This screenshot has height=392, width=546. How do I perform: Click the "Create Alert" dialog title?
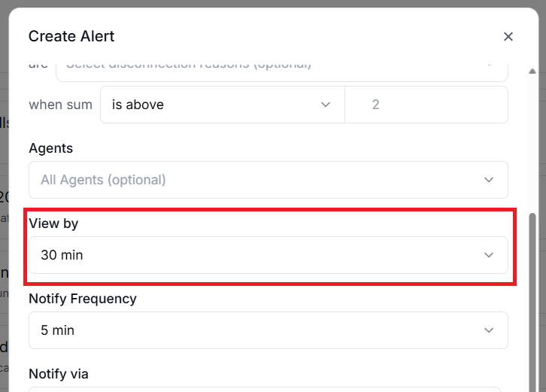click(x=71, y=36)
